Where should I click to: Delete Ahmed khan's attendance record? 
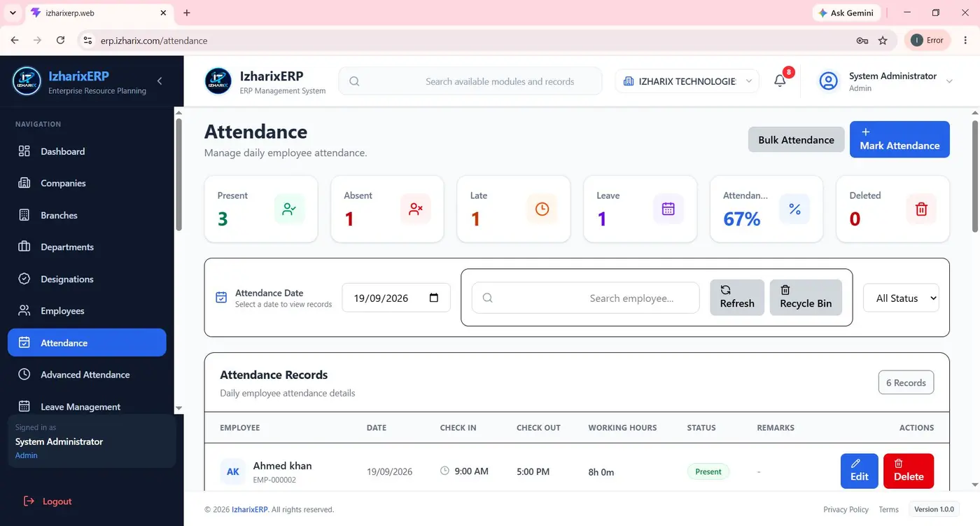point(909,471)
